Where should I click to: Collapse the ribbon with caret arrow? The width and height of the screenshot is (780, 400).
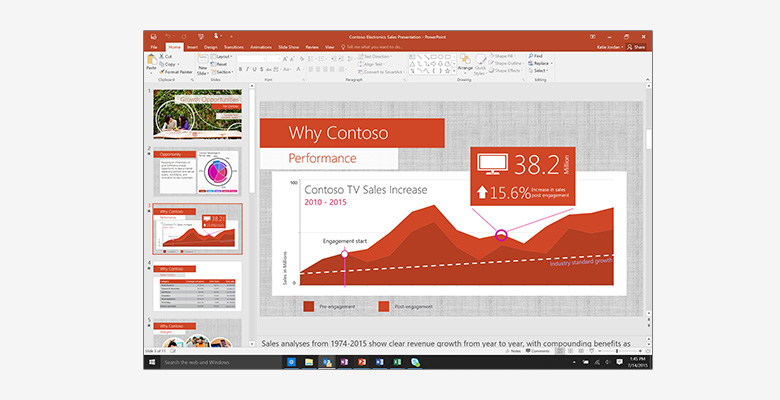click(x=647, y=80)
